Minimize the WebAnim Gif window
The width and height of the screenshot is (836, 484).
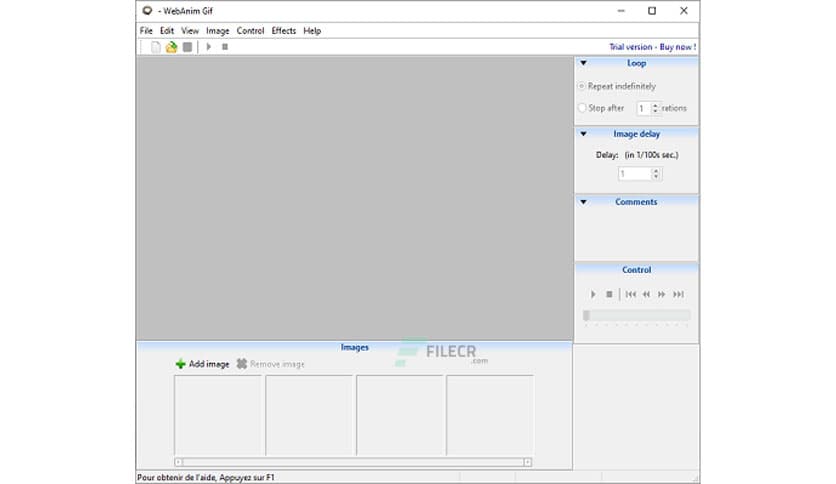[x=621, y=11]
